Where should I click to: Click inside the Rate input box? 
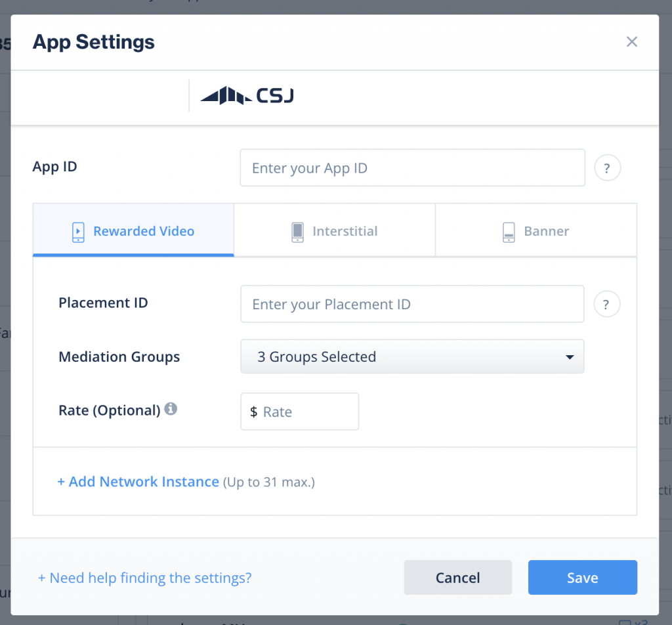[x=302, y=412]
